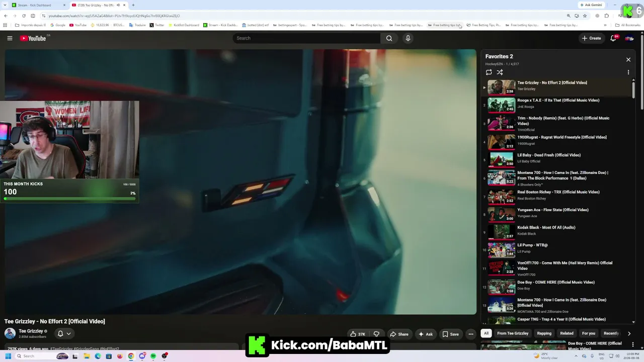
Task: Play Lil Baby - Dead Fresh
Action: [556, 159]
